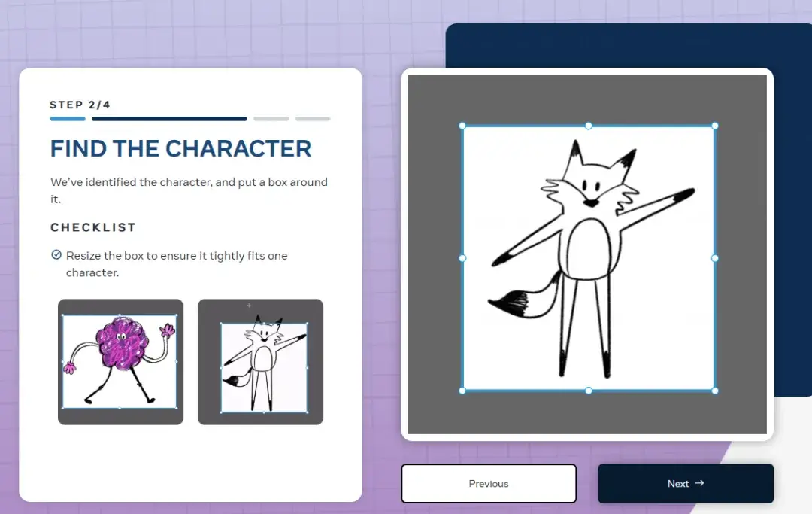Click the bottom-left corner handle of bounding box
Screen dimensions: 812x514
tap(462, 391)
